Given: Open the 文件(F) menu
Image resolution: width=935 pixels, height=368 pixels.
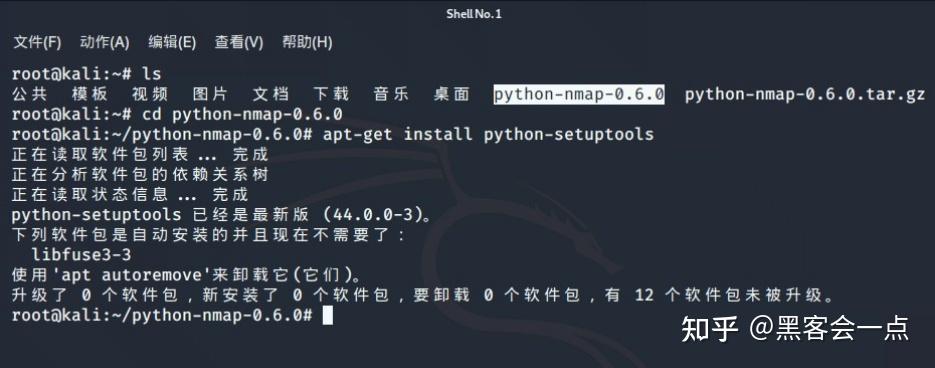Looking at the screenshot, I should pos(37,42).
